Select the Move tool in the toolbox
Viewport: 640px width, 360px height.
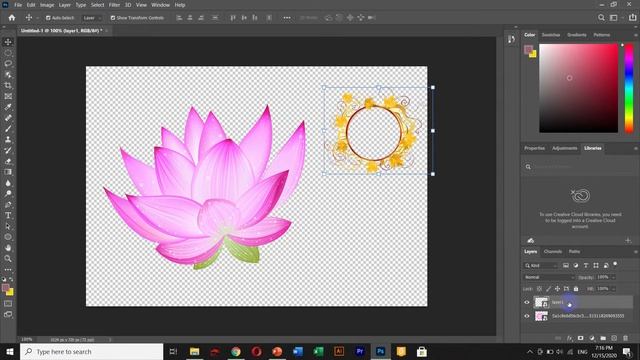[x=8, y=42]
